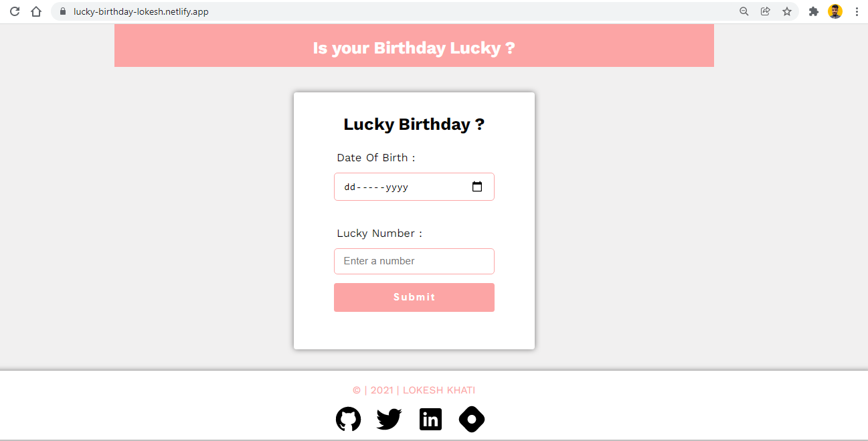Open the zoom magnifier in the address bar
Image resolution: width=868 pixels, height=441 pixels.
tap(744, 11)
